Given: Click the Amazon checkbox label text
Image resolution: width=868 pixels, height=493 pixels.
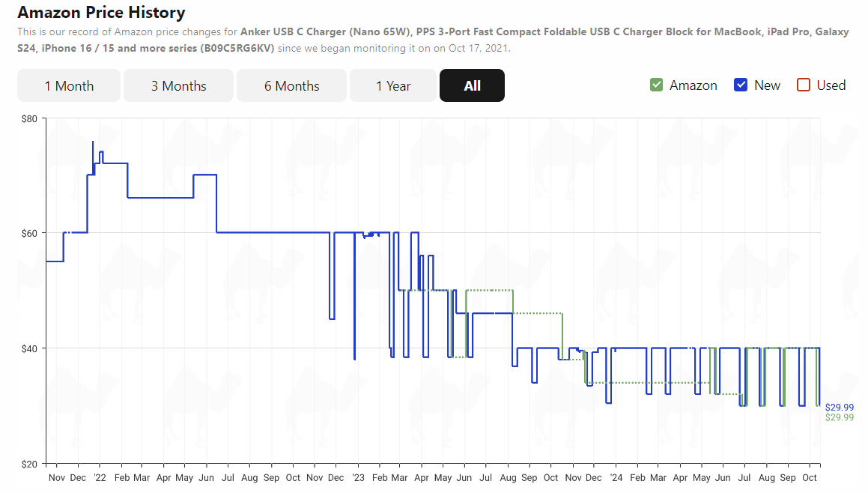Looking at the screenshot, I should point(693,85).
